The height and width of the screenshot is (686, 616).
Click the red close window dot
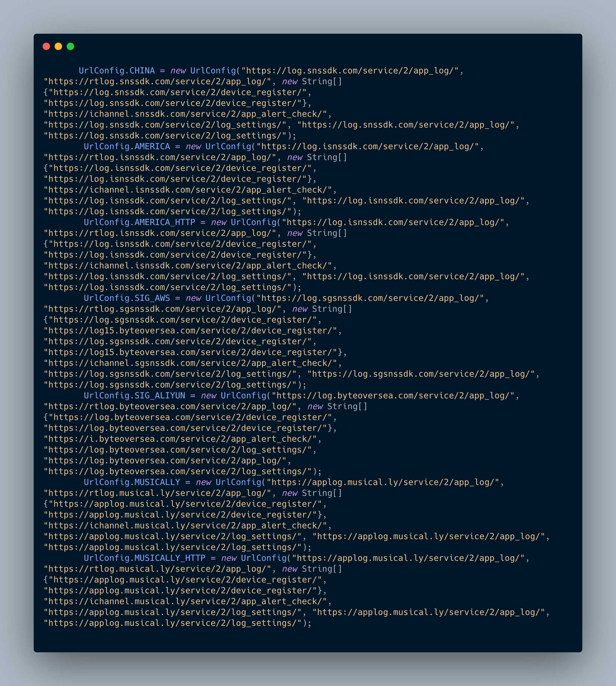point(46,46)
